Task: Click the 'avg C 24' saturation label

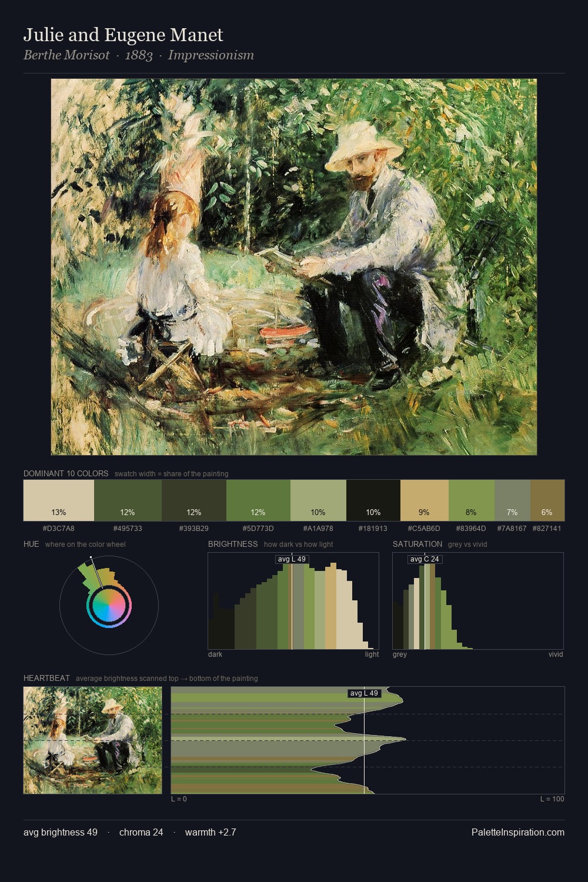Action: click(425, 559)
